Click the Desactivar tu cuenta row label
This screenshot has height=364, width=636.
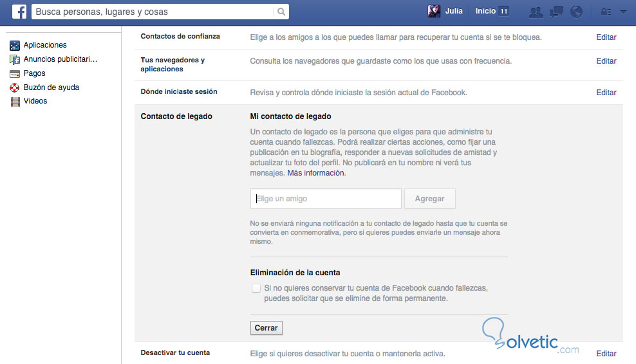pyautogui.click(x=175, y=352)
